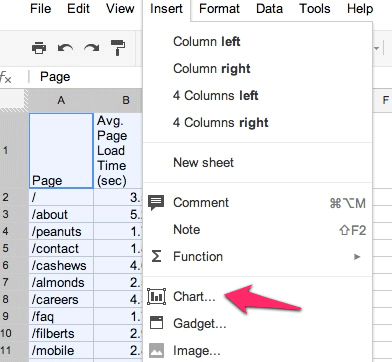
Task: Select row 2 header
Action: point(14,197)
